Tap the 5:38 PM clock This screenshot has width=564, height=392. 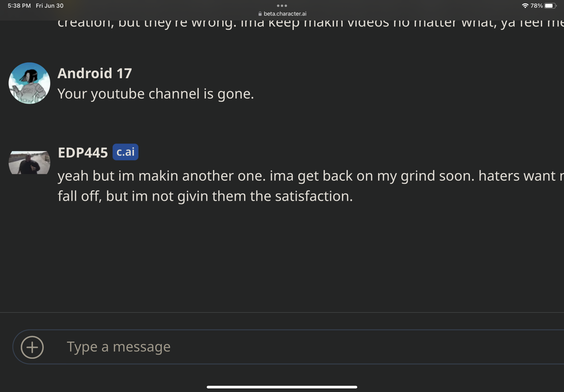(19, 6)
